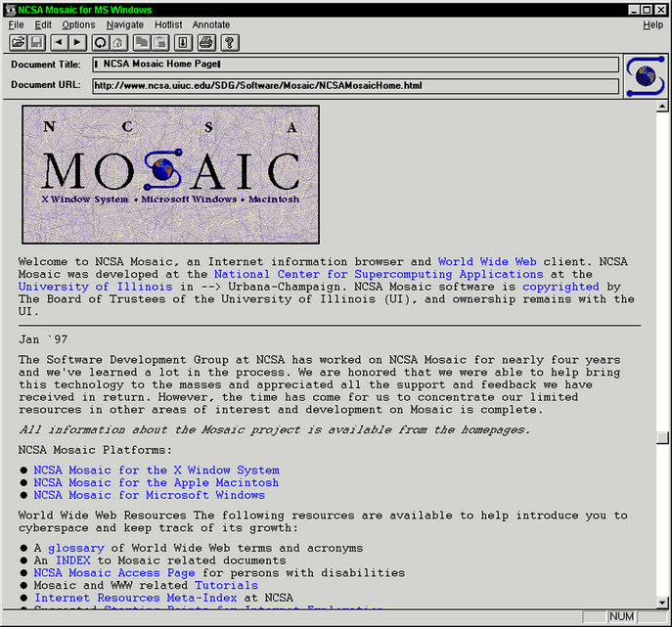Open NCSA Mosaic for Microsoft Windows link
The height and width of the screenshot is (627, 672).
(149, 495)
